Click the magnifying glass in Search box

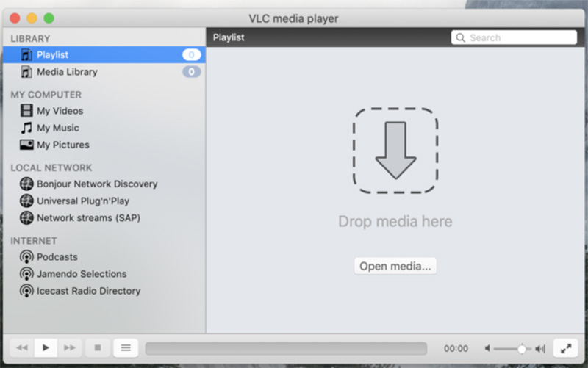461,37
